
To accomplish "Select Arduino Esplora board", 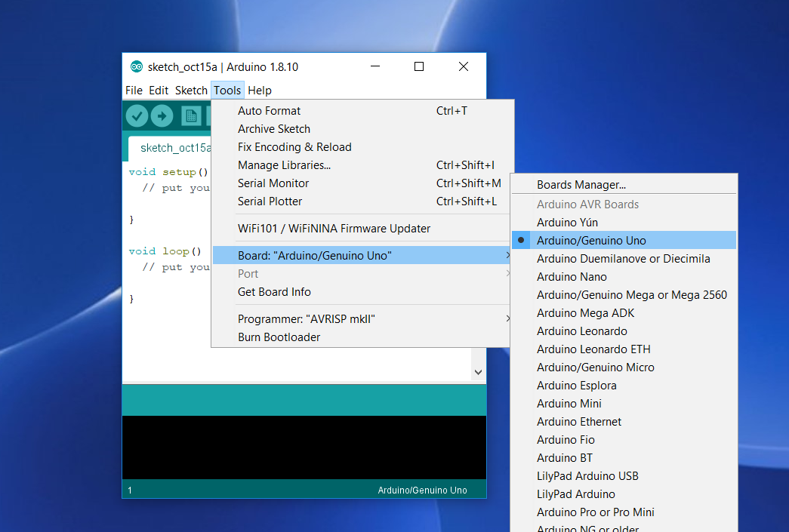I will [x=624, y=385].
